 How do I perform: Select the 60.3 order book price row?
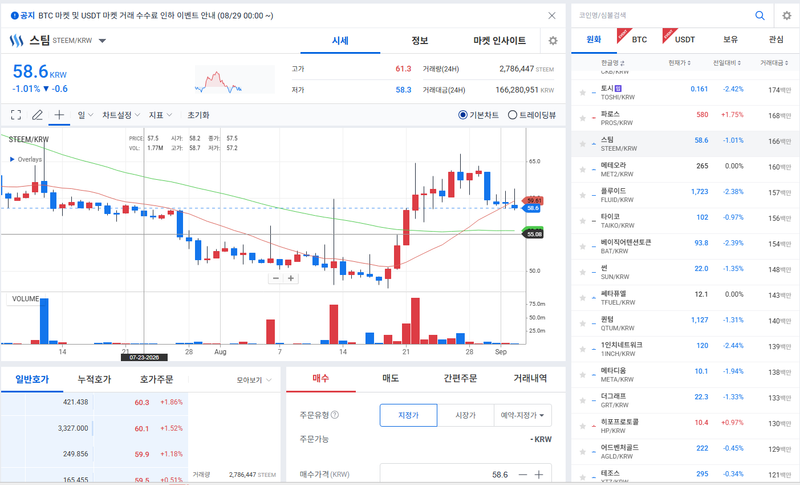pyautogui.click(x=94, y=402)
